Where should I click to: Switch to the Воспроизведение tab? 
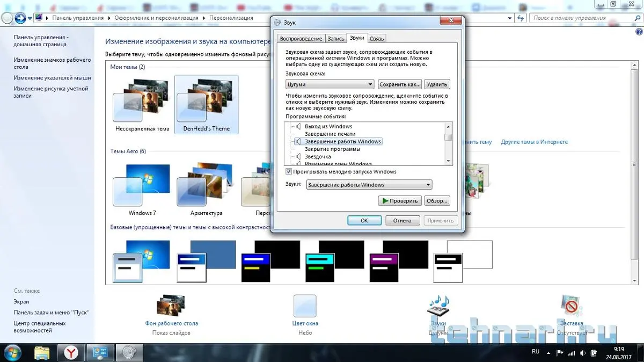point(301,39)
